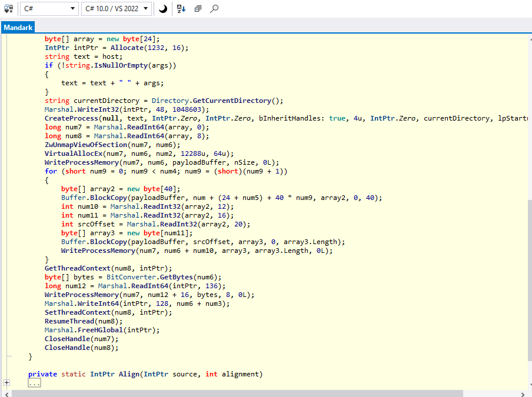Click BitConverter type reference
532x397 pixels.
click(x=131, y=277)
